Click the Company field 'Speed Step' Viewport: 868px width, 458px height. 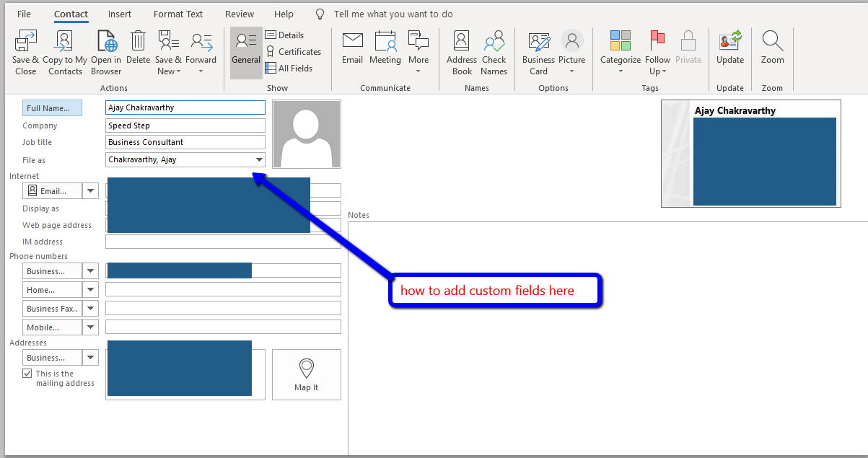tap(185, 125)
